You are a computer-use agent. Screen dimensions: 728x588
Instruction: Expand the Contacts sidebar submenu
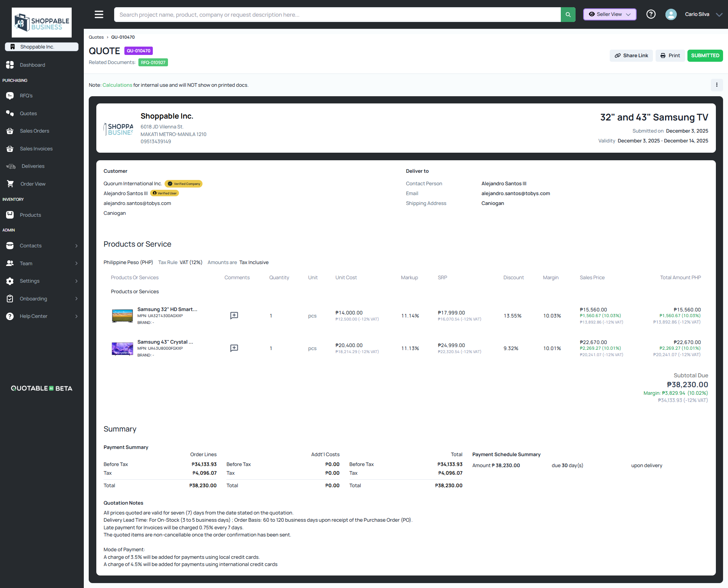[x=76, y=246]
